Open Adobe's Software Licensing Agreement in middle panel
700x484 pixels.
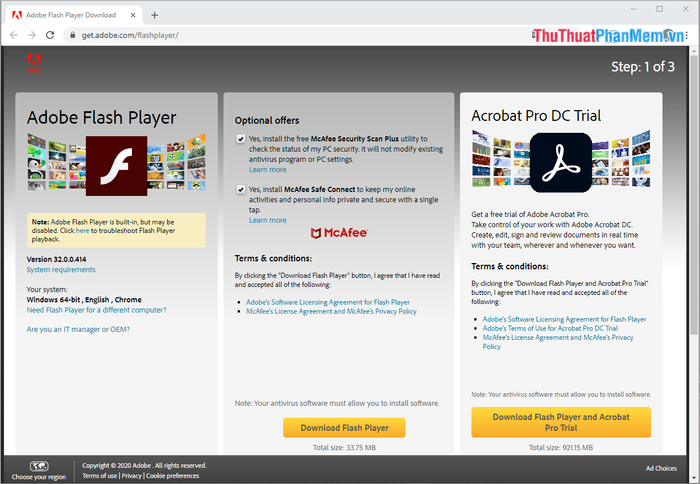[x=328, y=302]
